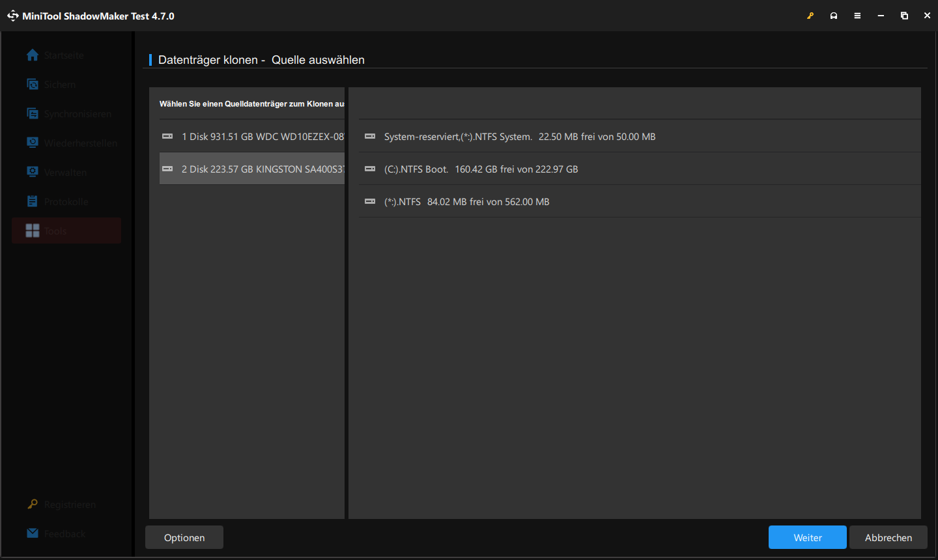Click the MiniTool ShadowMaker logo icon

(12, 16)
